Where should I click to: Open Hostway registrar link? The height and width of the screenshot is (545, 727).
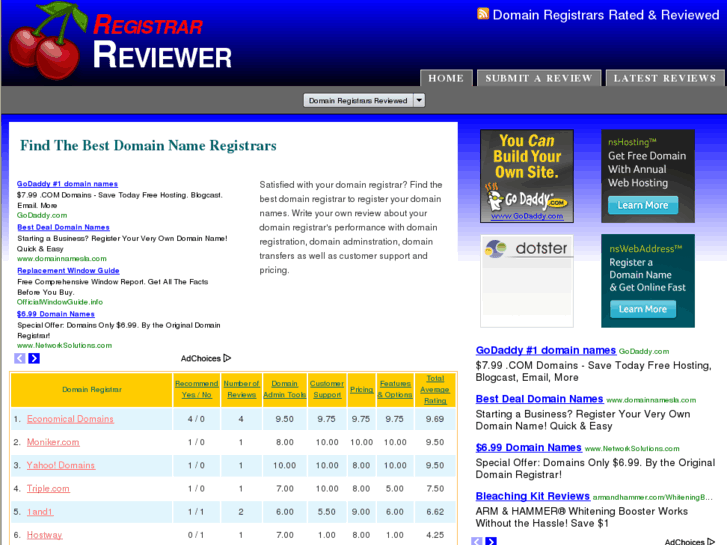45,535
